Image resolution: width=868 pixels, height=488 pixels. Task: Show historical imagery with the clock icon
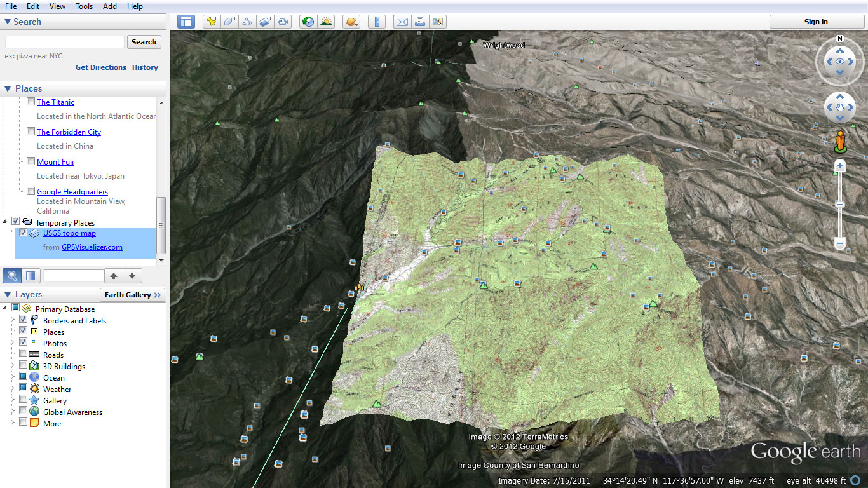[x=308, y=21]
